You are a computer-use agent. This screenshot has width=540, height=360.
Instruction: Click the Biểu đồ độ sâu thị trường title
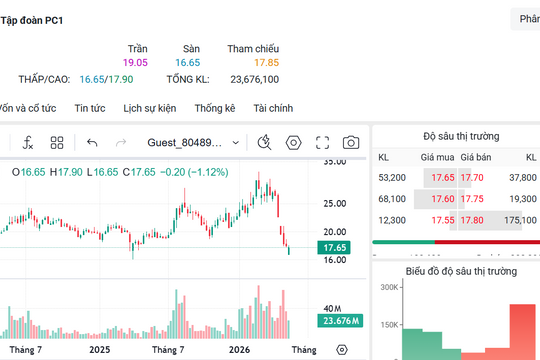(x=461, y=271)
